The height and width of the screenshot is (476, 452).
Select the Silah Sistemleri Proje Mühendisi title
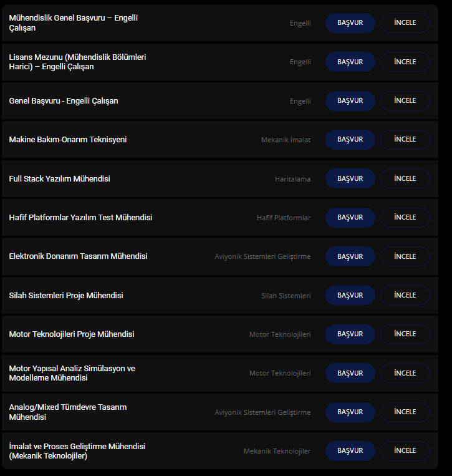[x=66, y=296]
